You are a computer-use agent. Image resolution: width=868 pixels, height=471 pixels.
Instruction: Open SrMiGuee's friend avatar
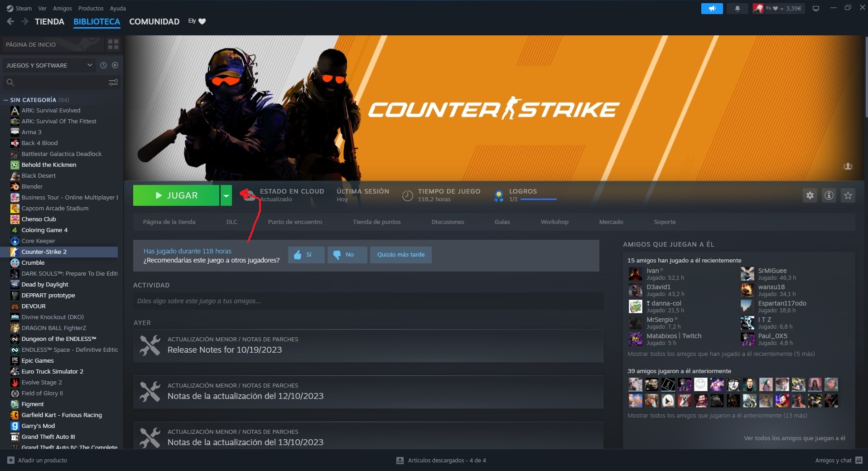(x=747, y=274)
